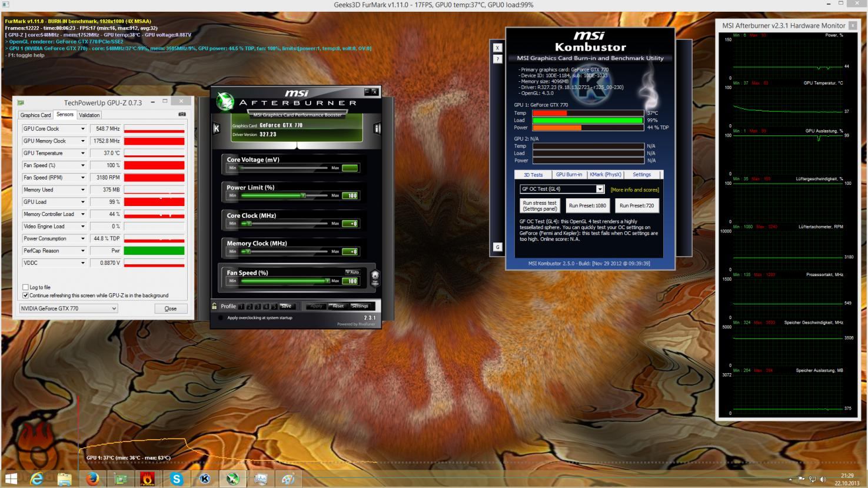This screenshot has width=868, height=488.
Task: Select Afterburner profile slot 3
Action: (x=258, y=306)
